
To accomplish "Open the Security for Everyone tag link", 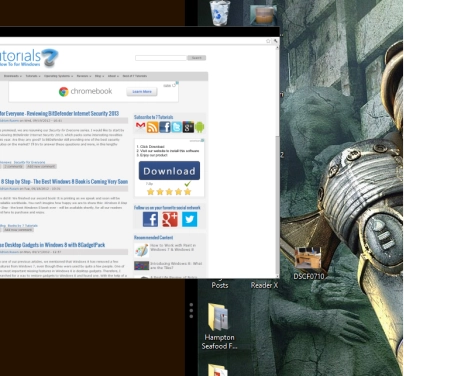I will pyautogui.click(x=29, y=162).
